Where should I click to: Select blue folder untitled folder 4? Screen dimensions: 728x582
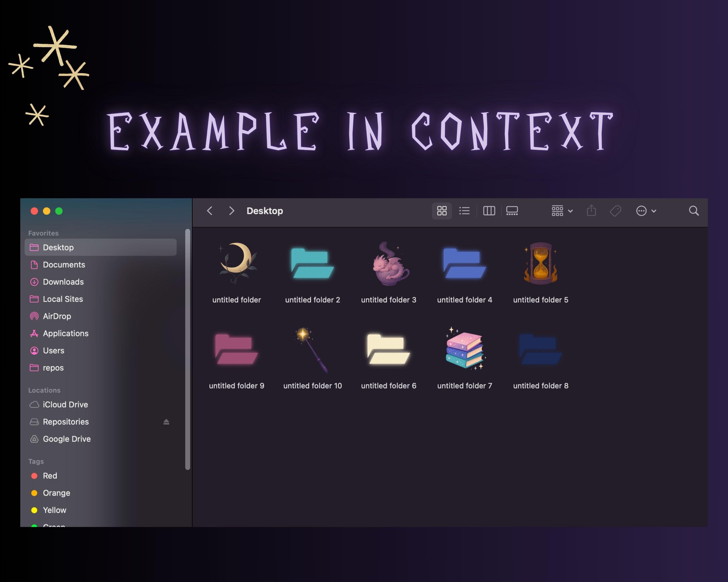click(465, 264)
